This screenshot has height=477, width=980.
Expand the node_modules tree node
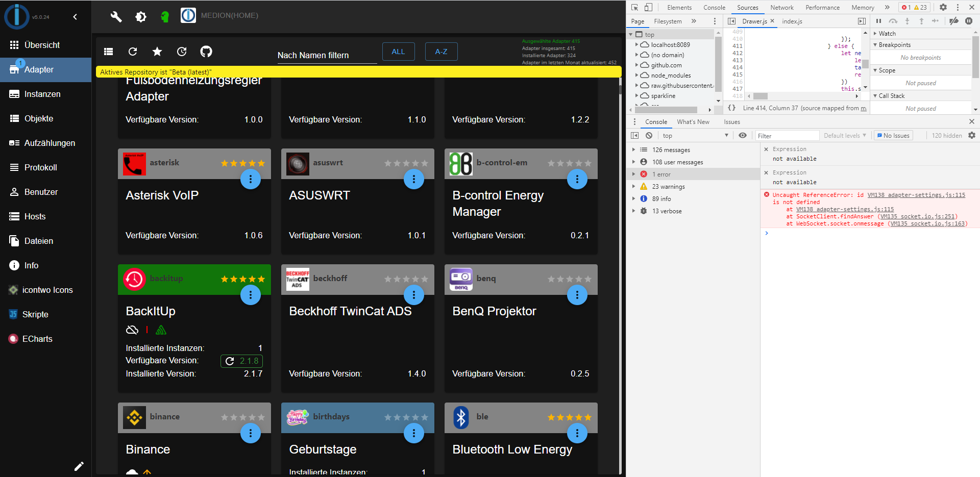tap(636, 75)
